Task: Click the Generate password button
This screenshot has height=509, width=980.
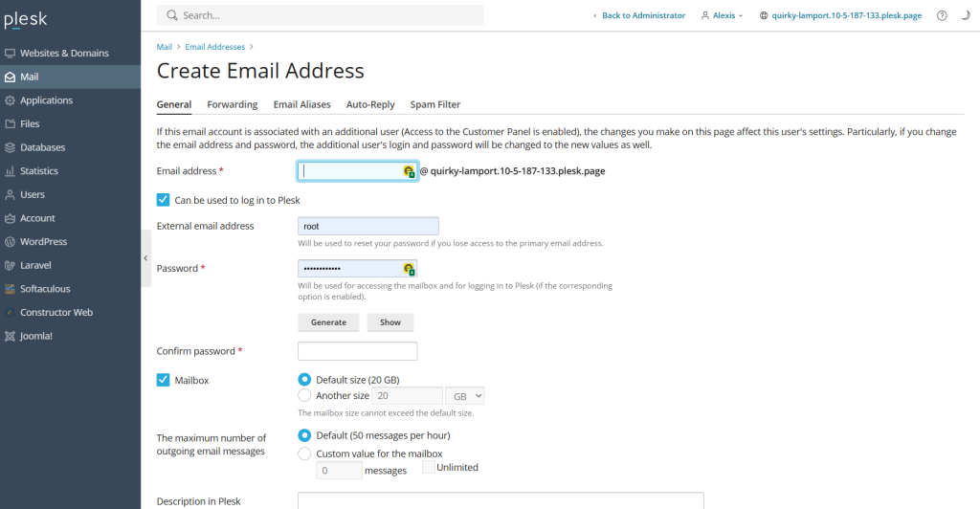Action: pyautogui.click(x=329, y=322)
